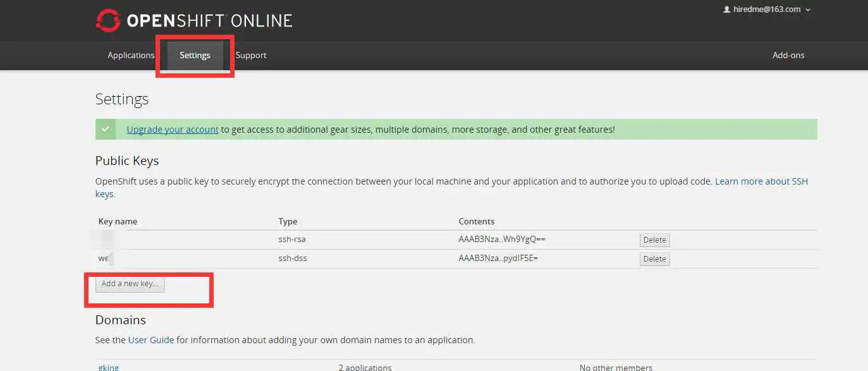
Task: Click the user avatar icon beside hiredme@163.com
Action: [727, 9]
